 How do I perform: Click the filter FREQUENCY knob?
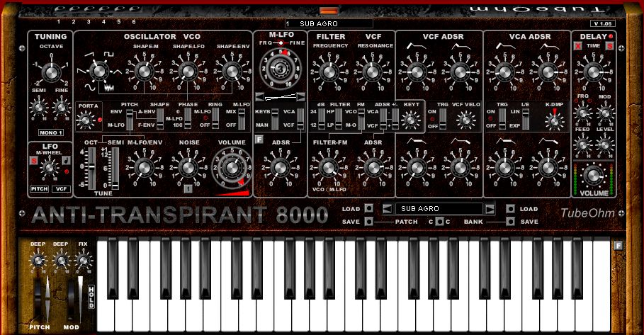click(329, 72)
